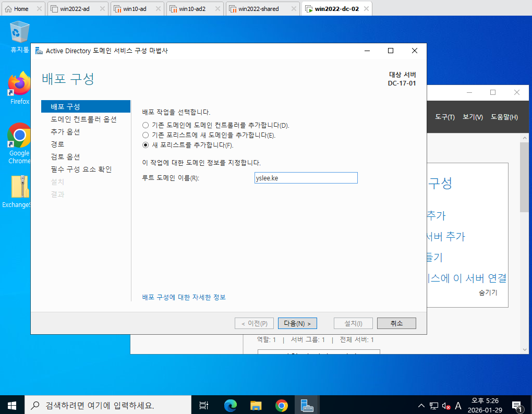Click the muted volume tray icon
This screenshot has width=532, height=414.
446,406
